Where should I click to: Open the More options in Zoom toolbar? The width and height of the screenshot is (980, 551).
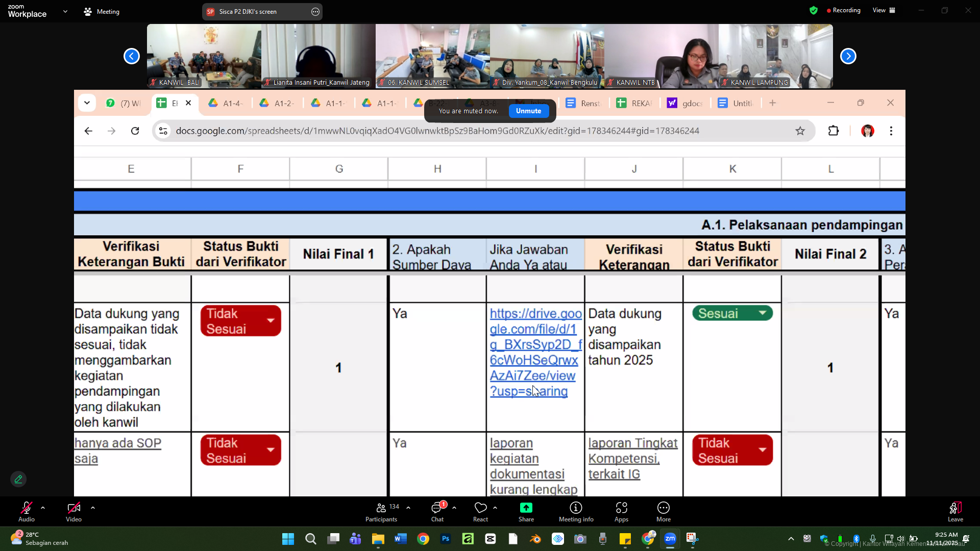tap(663, 511)
